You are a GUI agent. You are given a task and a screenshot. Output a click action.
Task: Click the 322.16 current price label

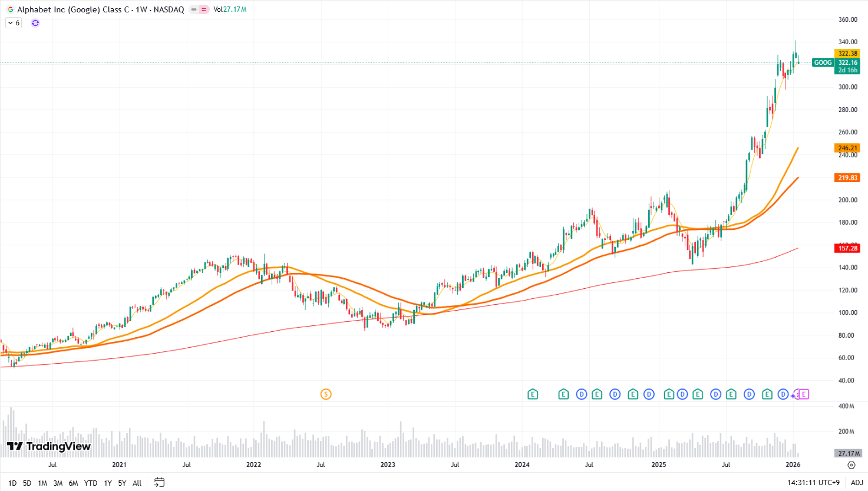(847, 62)
